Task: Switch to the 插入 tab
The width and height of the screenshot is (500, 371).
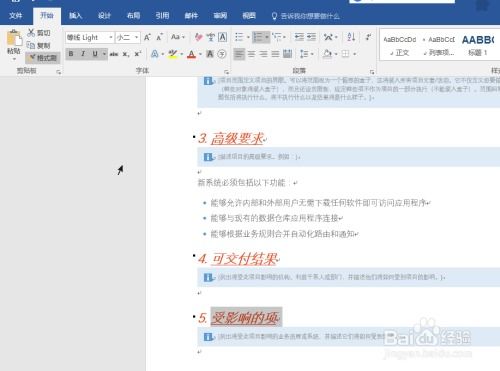Action: 75,15
